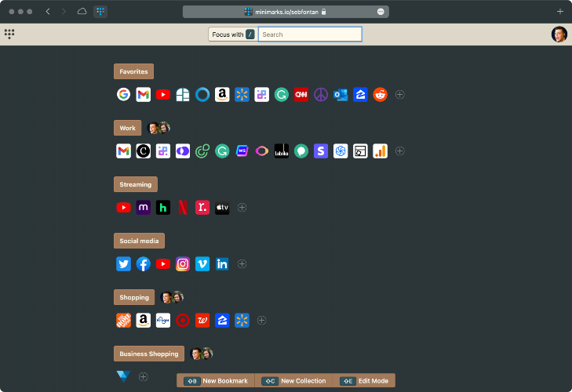Click New Collection in bottom bar
572x392 pixels.
(x=293, y=381)
